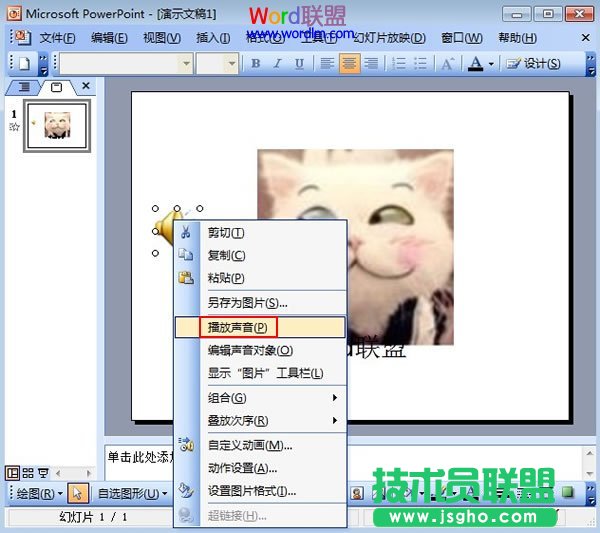Select slide 1 thumbnail in the panel
The width and height of the screenshot is (600, 533).
tap(56, 126)
